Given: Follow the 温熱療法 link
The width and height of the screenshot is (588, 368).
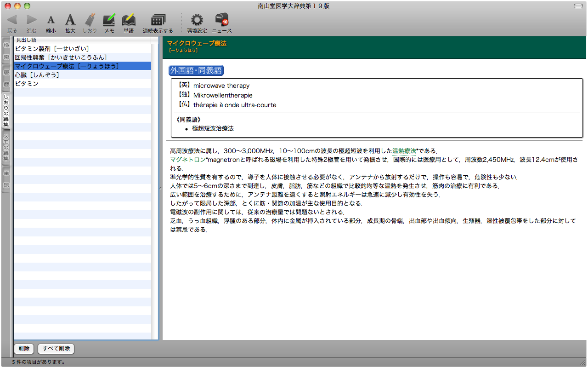Looking at the screenshot, I should (404, 151).
